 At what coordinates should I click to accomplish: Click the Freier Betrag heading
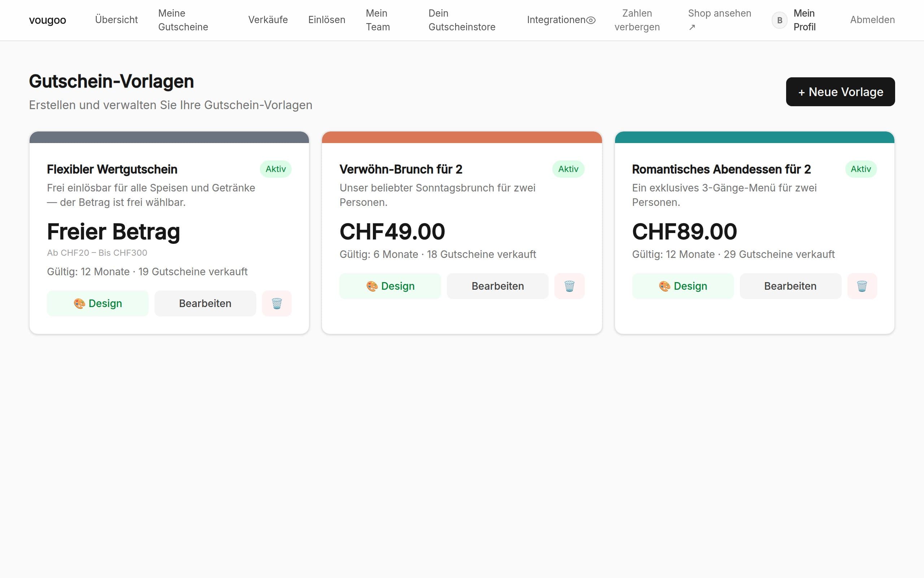113,232
